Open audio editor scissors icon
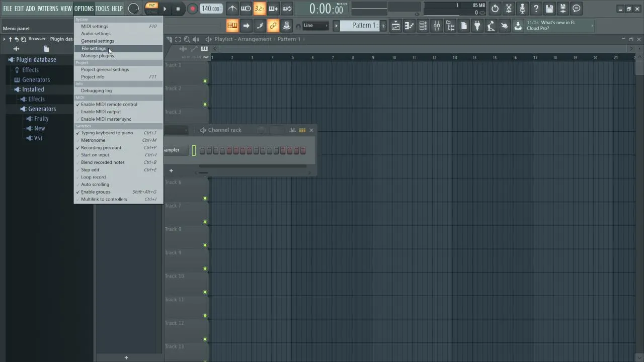The height and width of the screenshot is (362, 644). [509, 9]
